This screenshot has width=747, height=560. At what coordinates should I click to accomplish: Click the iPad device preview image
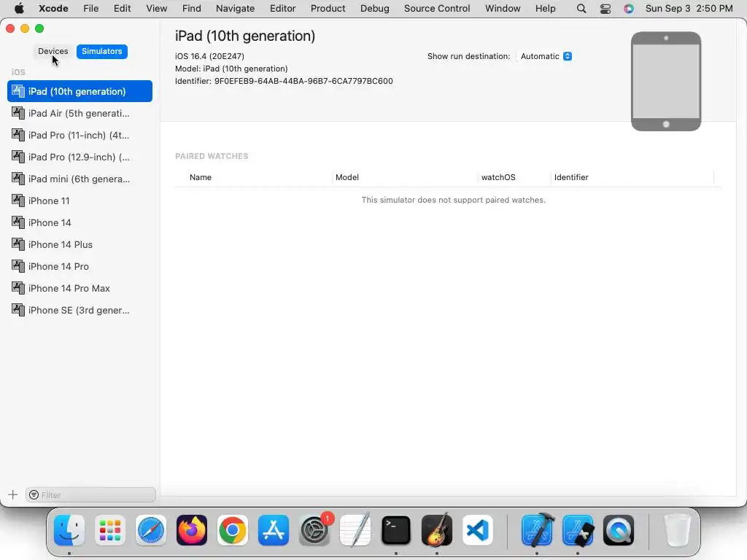pyautogui.click(x=666, y=82)
